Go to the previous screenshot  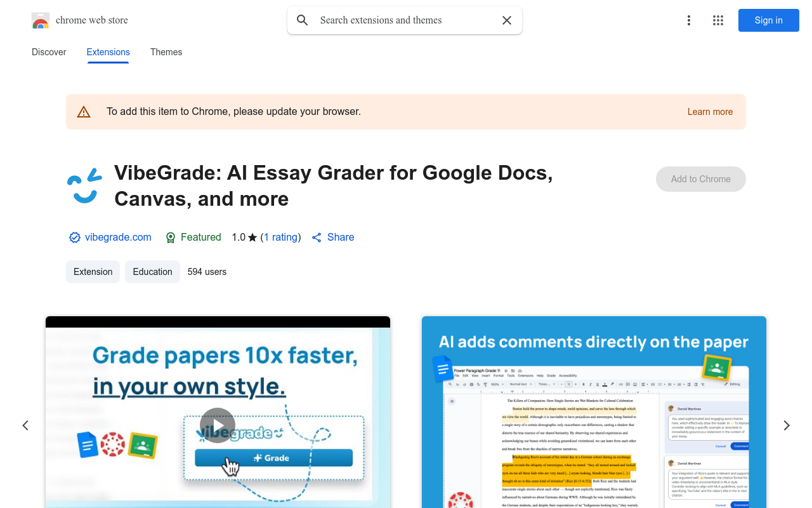[25, 425]
